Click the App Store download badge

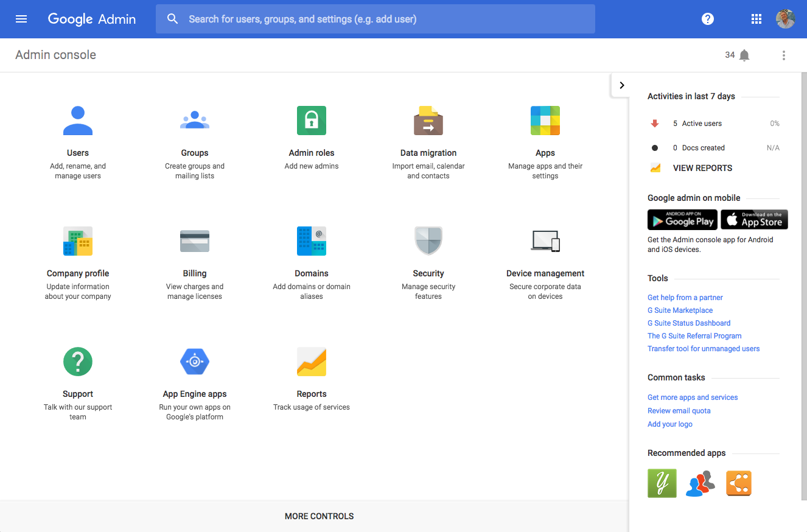pos(754,220)
